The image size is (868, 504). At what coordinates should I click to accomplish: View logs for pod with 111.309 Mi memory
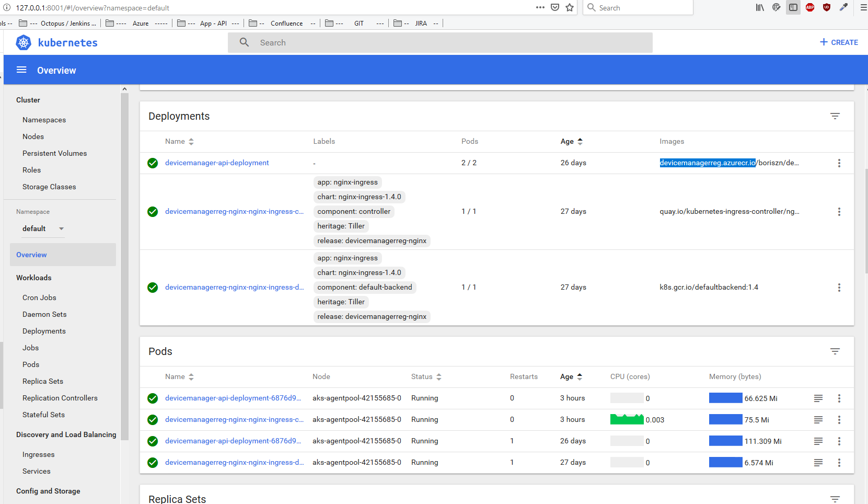(818, 441)
